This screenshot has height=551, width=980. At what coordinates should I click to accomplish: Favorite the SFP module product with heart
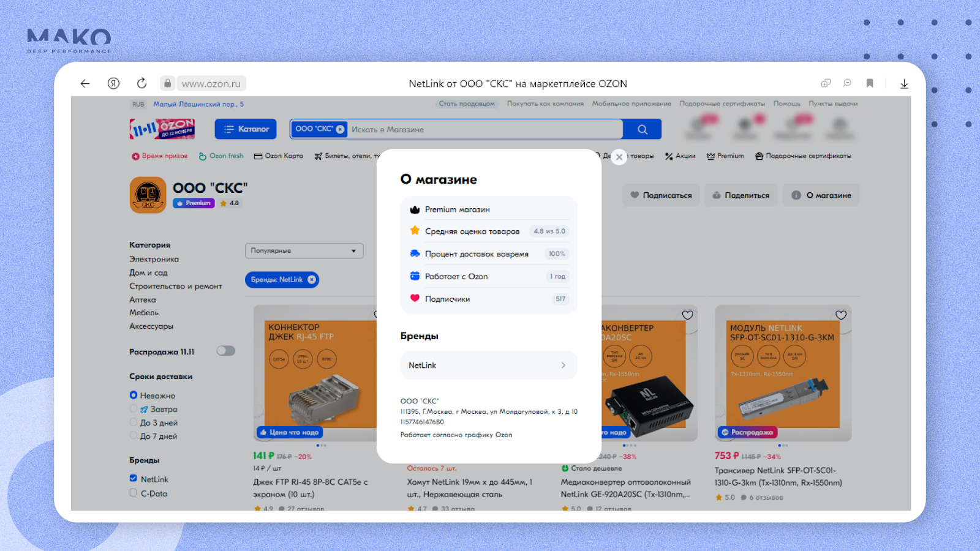coord(841,315)
